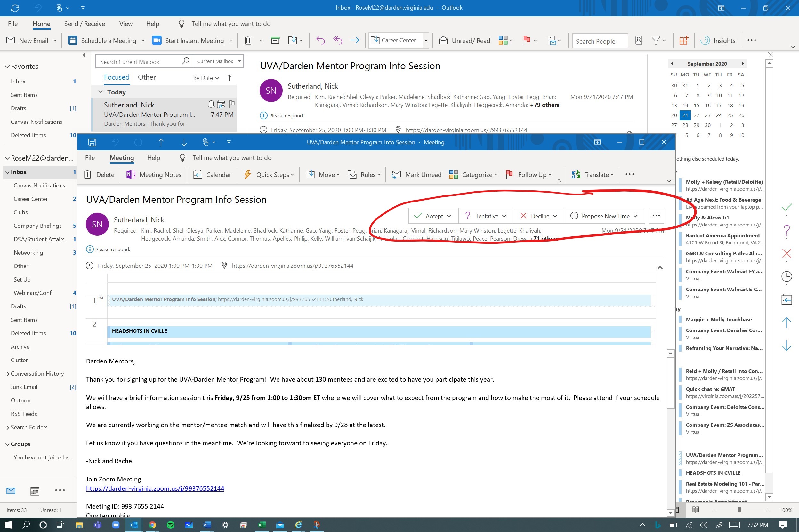Click the Delete trash icon in main Outlook ribbon
Viewport: 799px width, 532px height.
tap(248, 40)
